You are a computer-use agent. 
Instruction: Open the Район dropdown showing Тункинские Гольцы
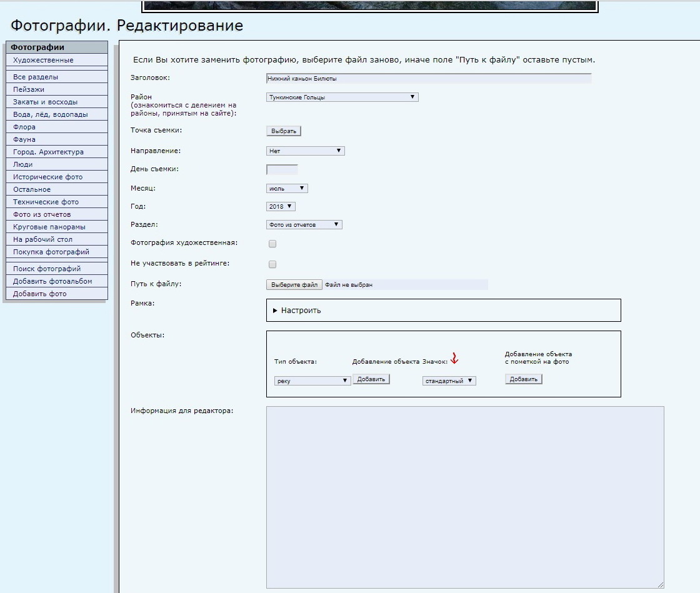(x=342, y=97)
